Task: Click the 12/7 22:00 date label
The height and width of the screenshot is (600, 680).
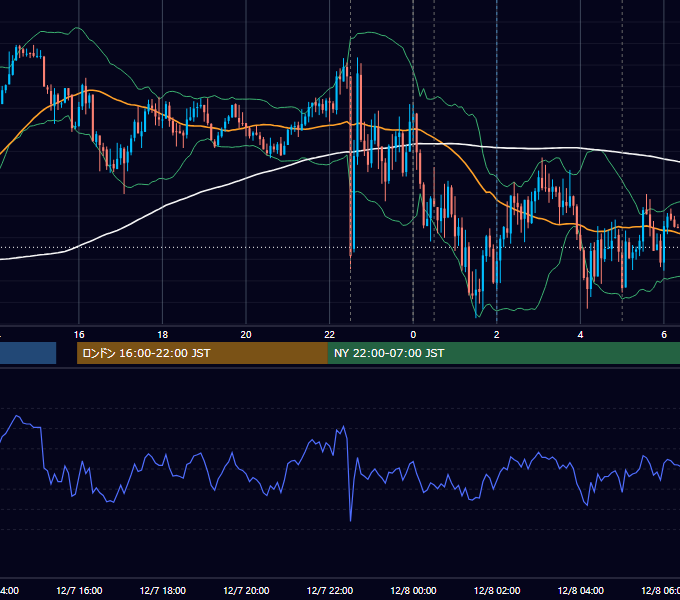Action: coord(330,590)
